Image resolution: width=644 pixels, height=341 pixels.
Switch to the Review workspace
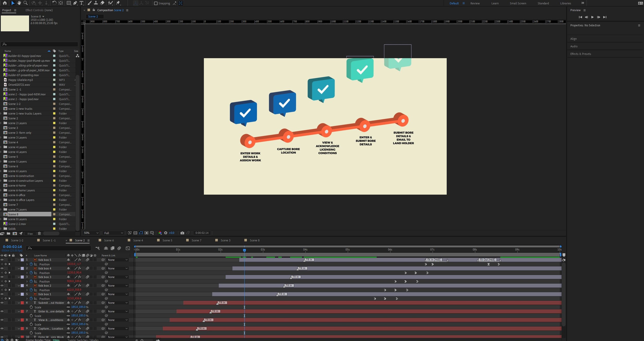475,3
